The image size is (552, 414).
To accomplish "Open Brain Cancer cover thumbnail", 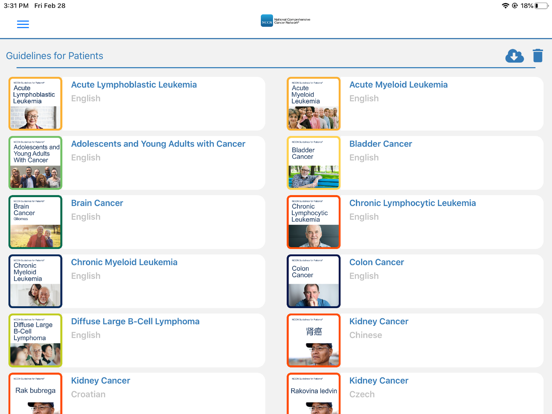I will pos(35,222).
